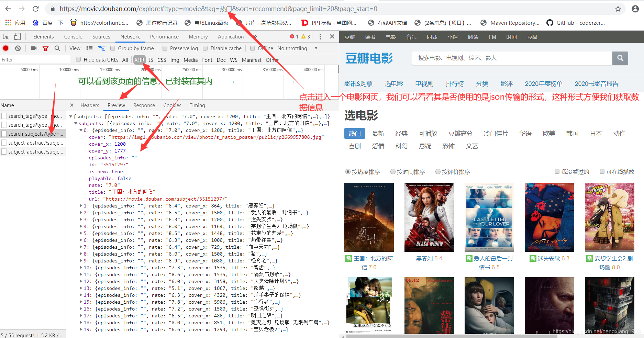Open the apps grid bookmark icon

pyautogui.click(x=8, y=23)
